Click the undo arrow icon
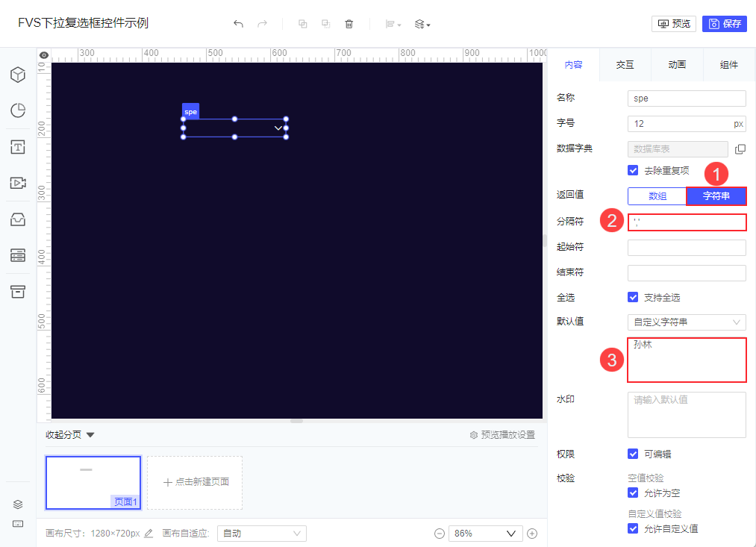Image resolution: width=756 pixels, height=547 pixels. tap(238, 24)
